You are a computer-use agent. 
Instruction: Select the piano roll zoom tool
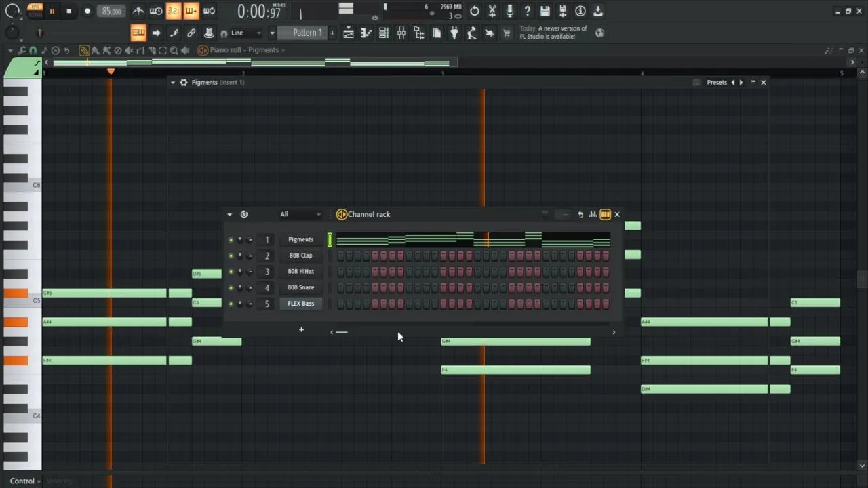(174, 50)
